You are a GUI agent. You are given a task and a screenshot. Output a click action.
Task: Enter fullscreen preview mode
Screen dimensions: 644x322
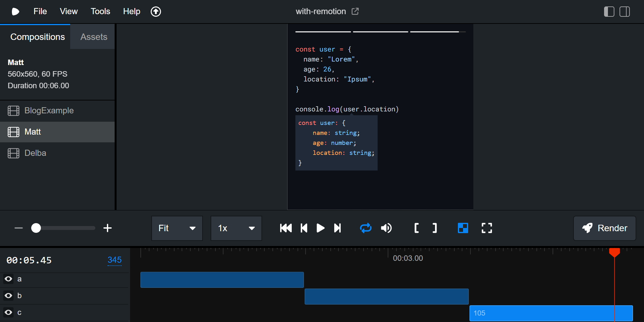click(x=487, y=228)
